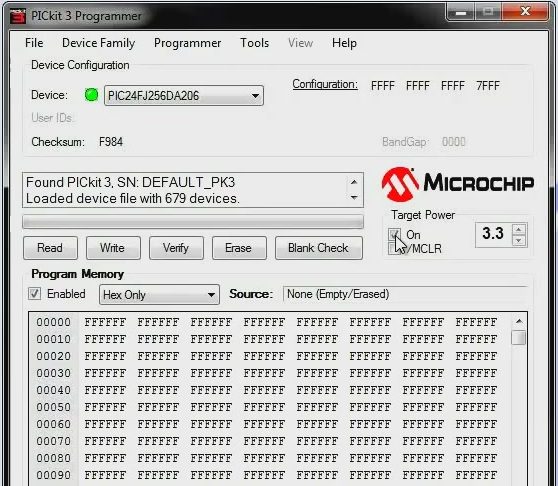Click the Verify button
The width and height of the screenshot is (558, 486).
176,248
